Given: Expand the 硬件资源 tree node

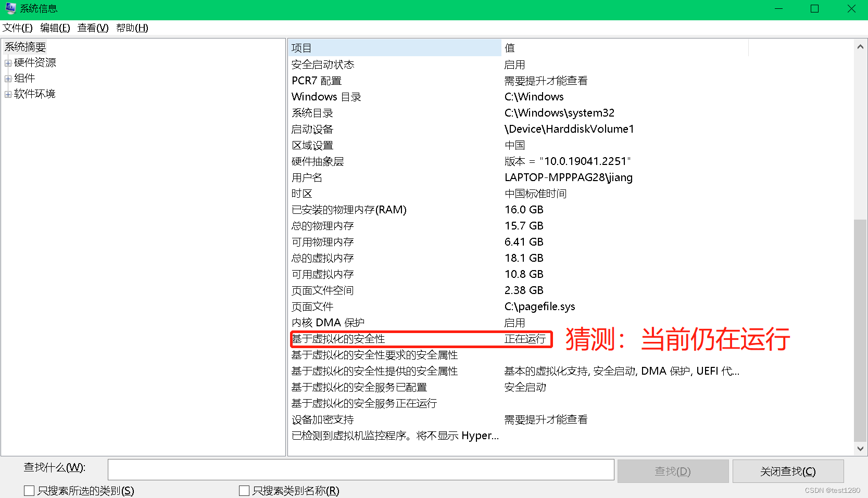Looking at the screenshot, I should (x=8, y=62).
